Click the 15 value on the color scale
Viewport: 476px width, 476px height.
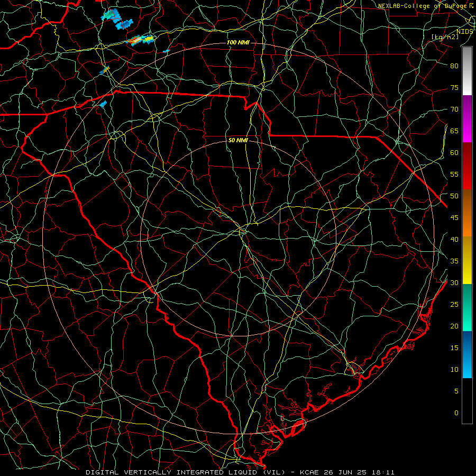(x=454, y=348)
